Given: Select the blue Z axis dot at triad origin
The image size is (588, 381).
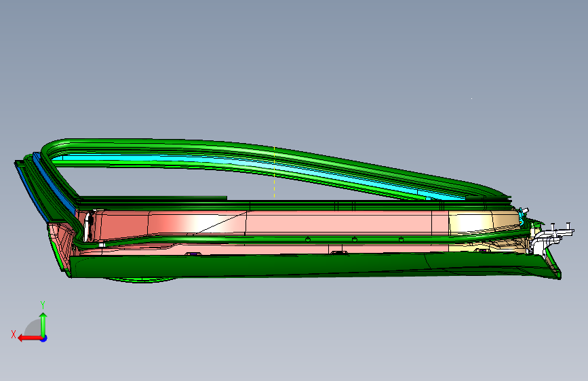Looking at the screenshot, I should pos(44,338).
